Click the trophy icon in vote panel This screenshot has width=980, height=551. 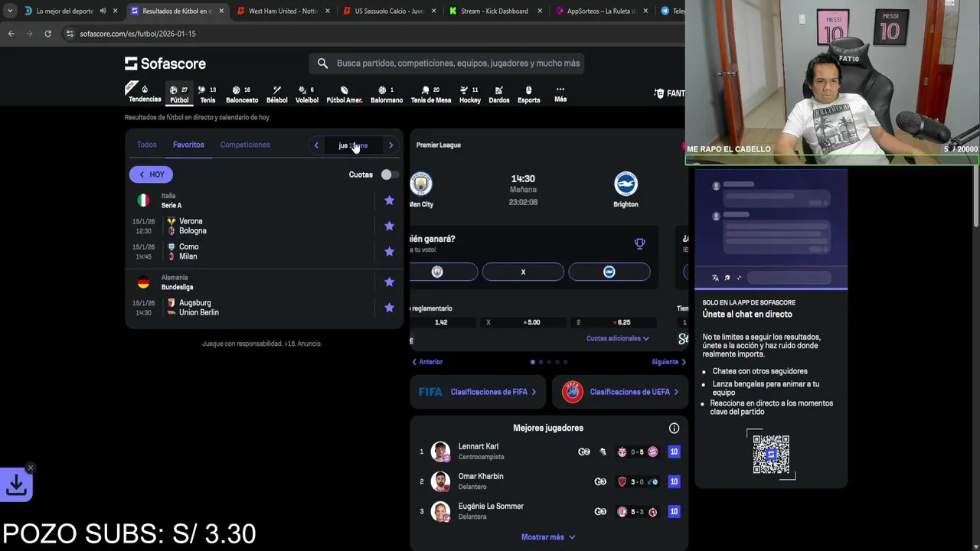[639, 243]
